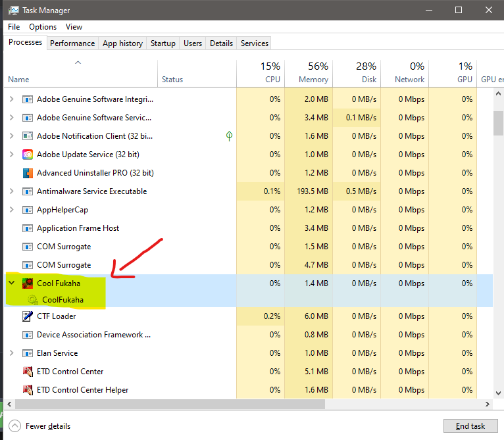Click the Adobe Update Service Creative Cloud icon
Viewport: 504px width, 440px height.
click(x=28, y=155)
